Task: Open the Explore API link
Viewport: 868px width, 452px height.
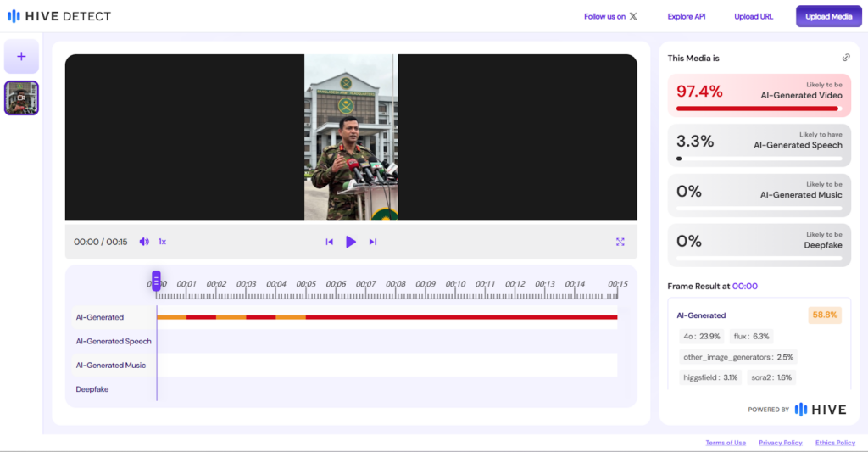Action: [686, 16]
